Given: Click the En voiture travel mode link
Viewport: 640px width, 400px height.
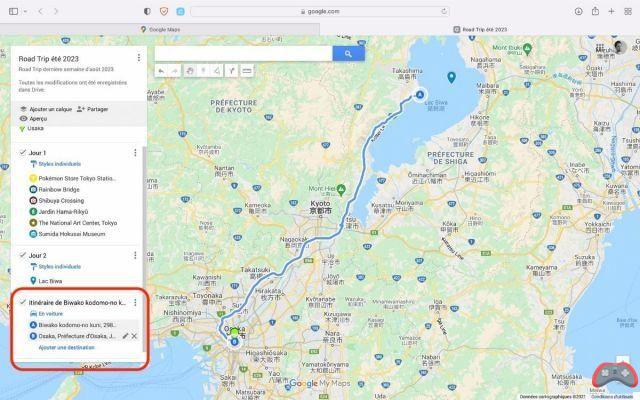Looking at the screenshot, I should [47, 314].
